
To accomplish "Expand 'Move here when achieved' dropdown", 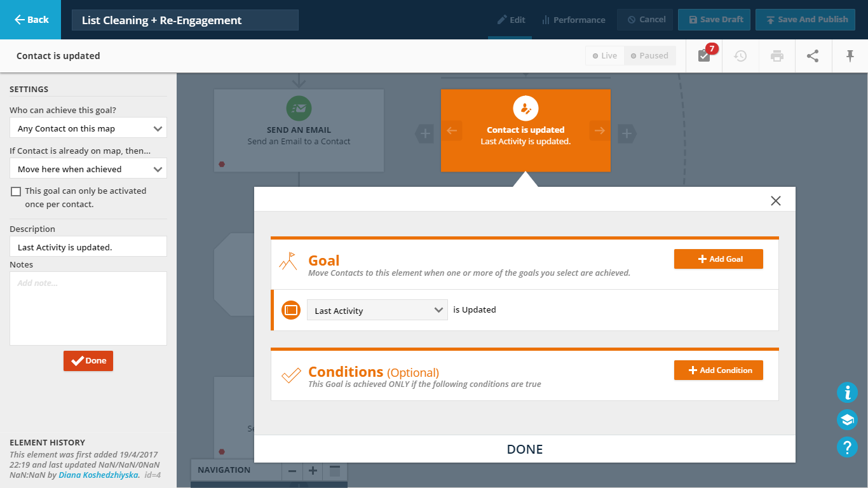I will tap(88, 169).
